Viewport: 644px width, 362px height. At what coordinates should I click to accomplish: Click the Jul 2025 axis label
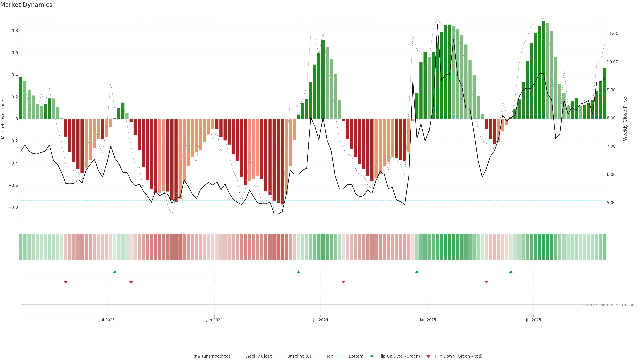click(533, 320)
